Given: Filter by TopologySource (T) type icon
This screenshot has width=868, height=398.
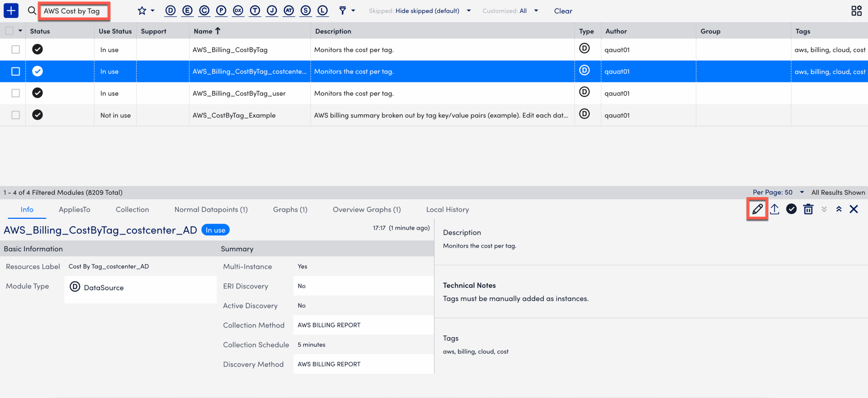Looking at the screenshot, I should coord(255,11).
